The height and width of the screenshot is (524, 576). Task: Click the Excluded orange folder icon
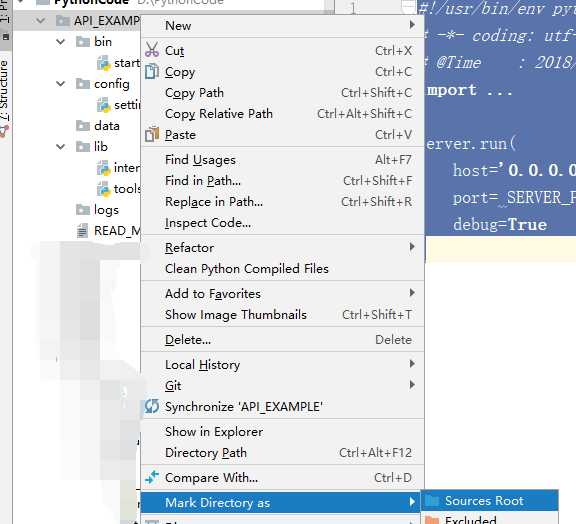[x=432, y=520]
